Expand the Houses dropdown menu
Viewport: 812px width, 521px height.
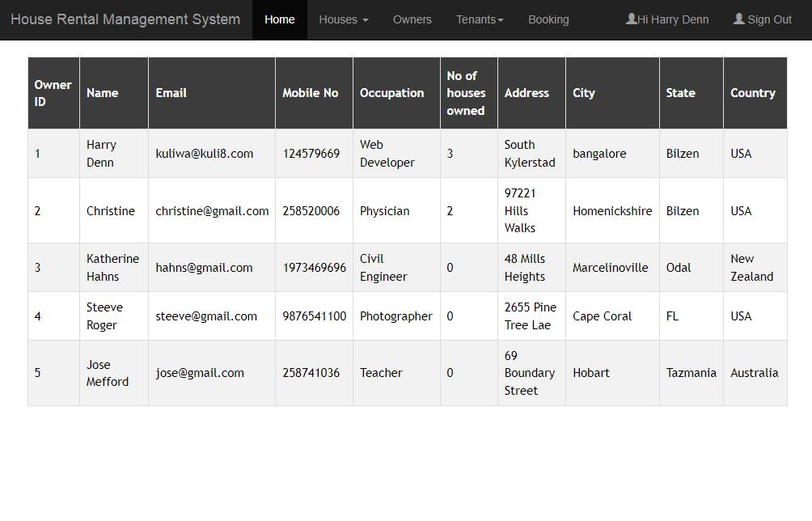pos(343,19)
